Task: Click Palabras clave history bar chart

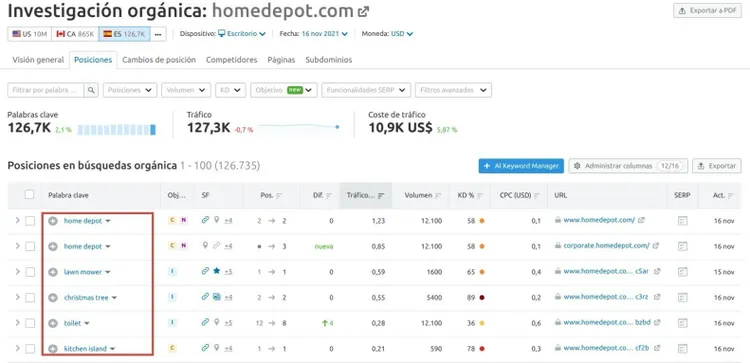Action: [117, 130]
